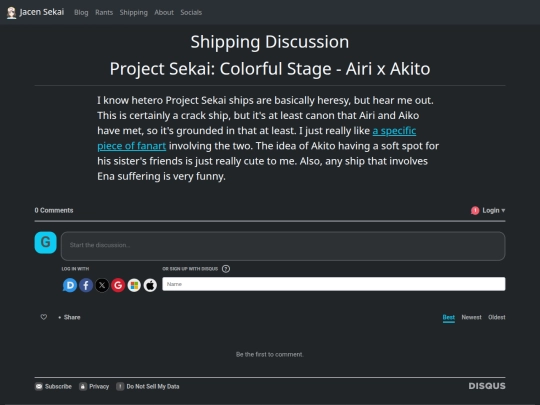Click the red notification badge near Login
540x405 pixels.
[x=475, y=210]
